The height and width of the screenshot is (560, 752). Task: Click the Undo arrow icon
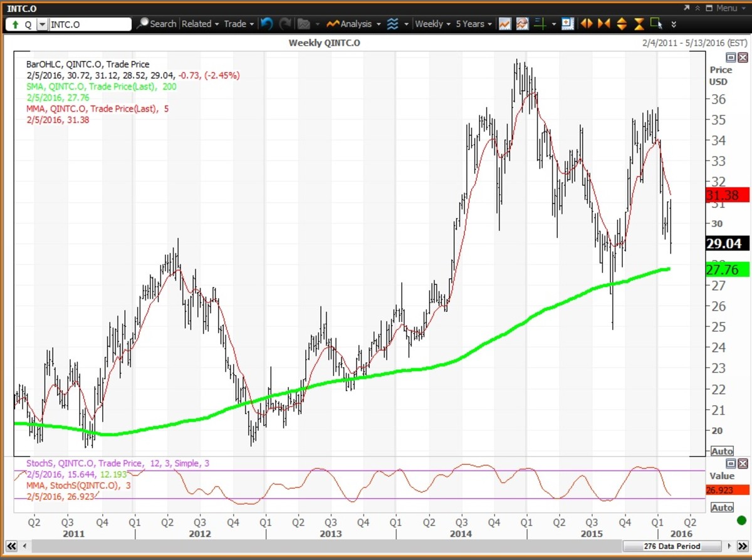coord(266,24)
